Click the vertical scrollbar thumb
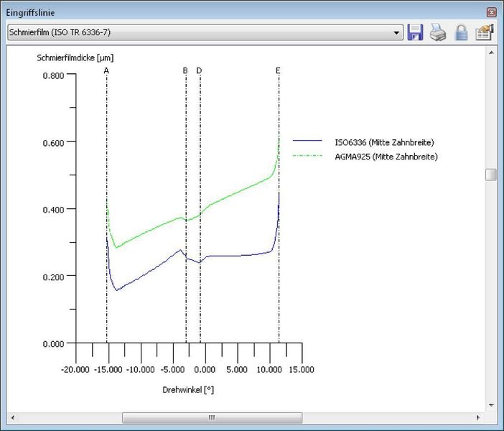Viewport: 504px width, 431px height. pyautogui.click(x=491, y=175)
